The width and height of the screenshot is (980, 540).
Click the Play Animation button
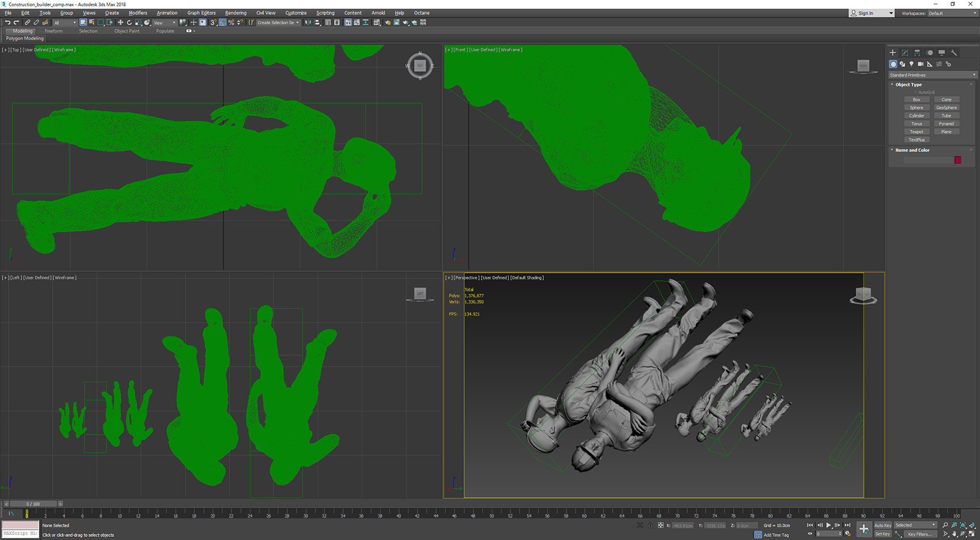pos(829,525)
